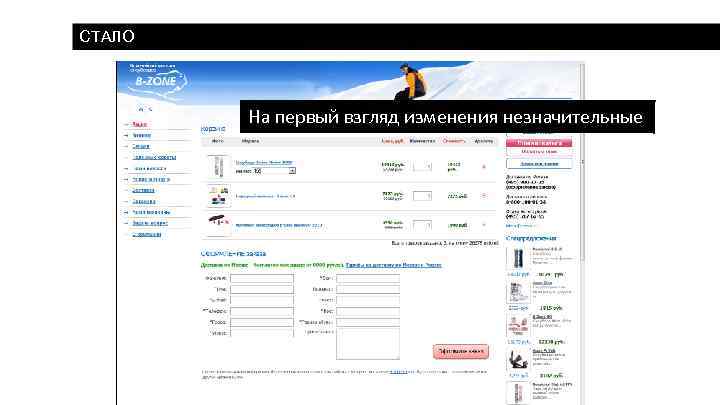Click the large comment text area in form
The width and height of the screenshot is (720, 405).
click(368, 343)
